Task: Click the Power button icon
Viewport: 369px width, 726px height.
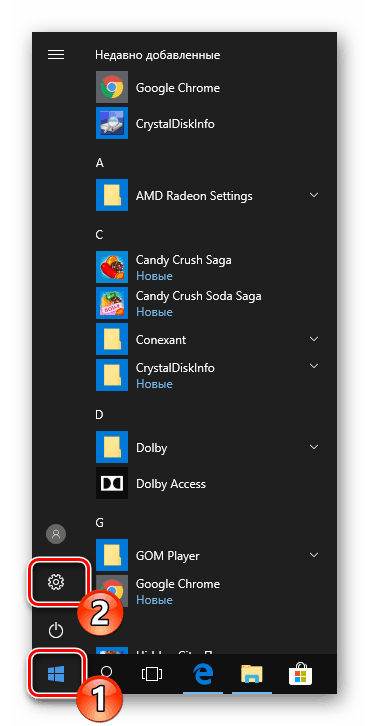Action: click(56, 631)
